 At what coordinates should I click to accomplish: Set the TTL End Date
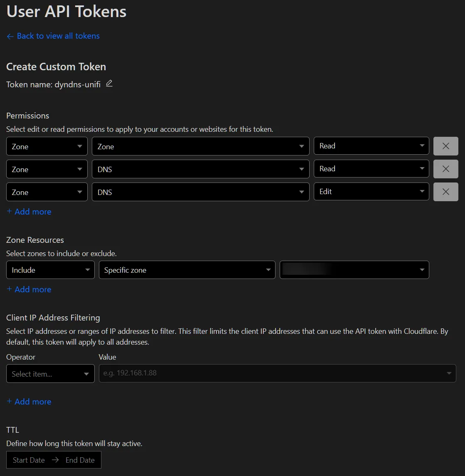coord(80,460)
